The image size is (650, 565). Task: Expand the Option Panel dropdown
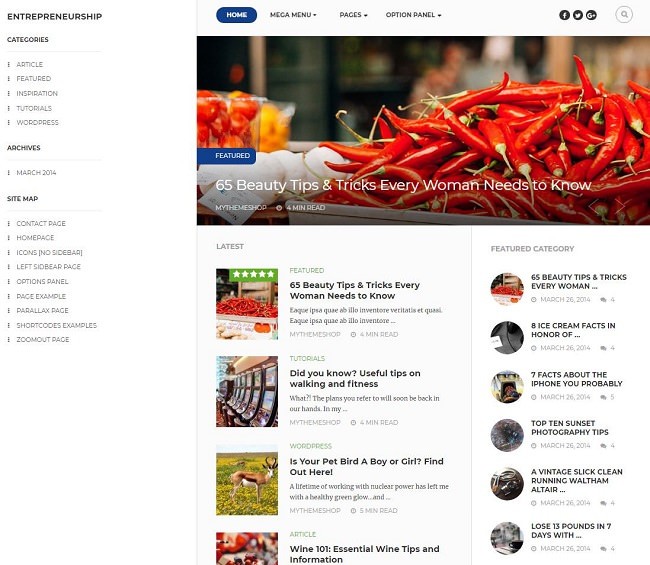coord(413,15)
